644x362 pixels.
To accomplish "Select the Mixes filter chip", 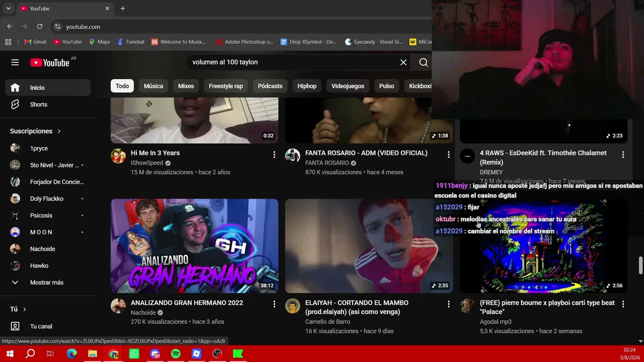I will point(186,86).
